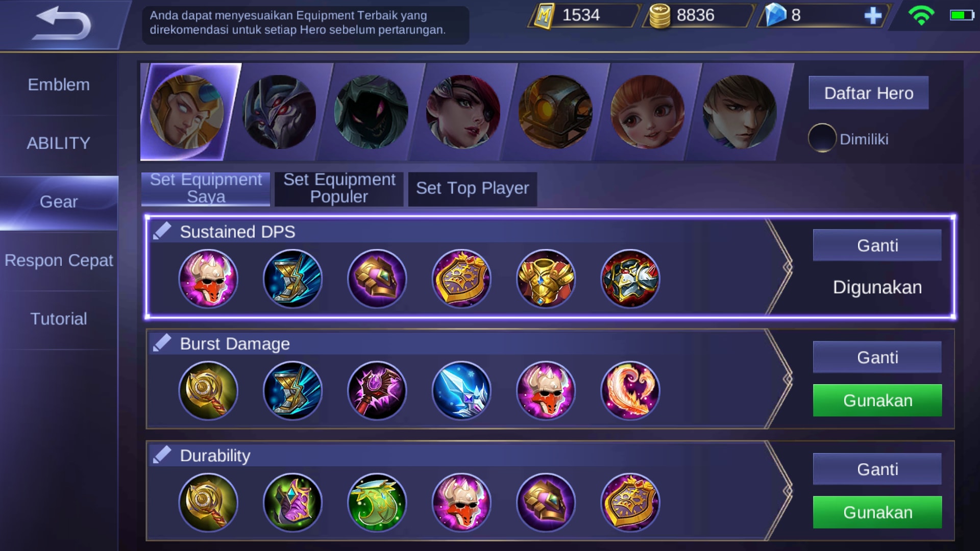
Task: Edit the Sustained DPS set name
Action: 162,231
